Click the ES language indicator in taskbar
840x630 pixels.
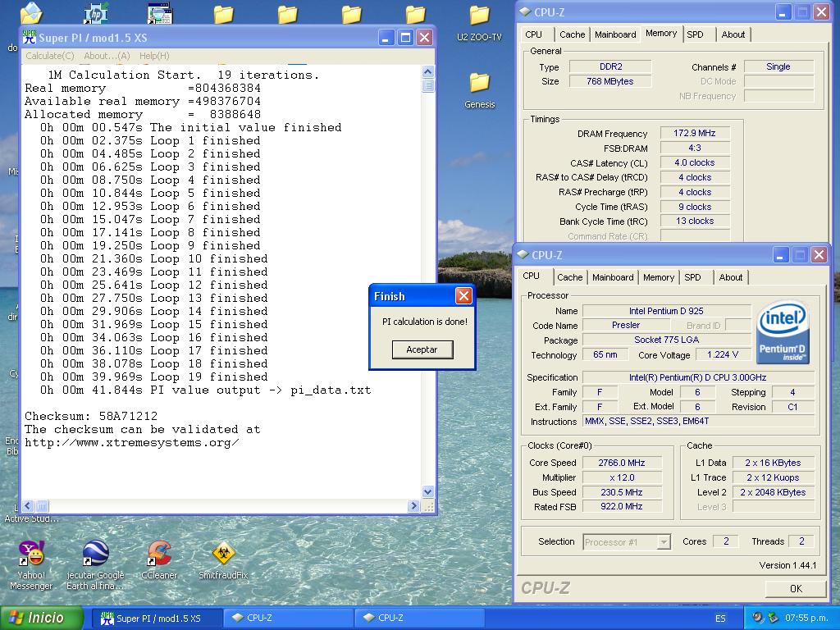[x=720, y=619]
